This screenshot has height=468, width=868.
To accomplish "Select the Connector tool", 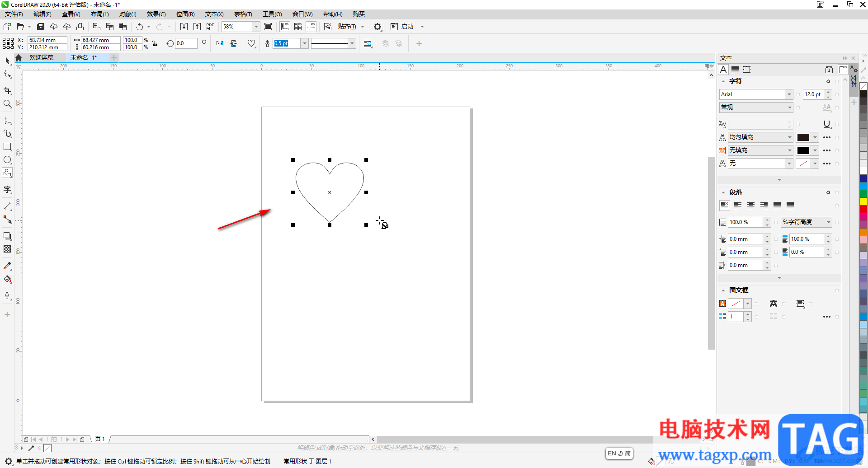I will click(7, 219).
